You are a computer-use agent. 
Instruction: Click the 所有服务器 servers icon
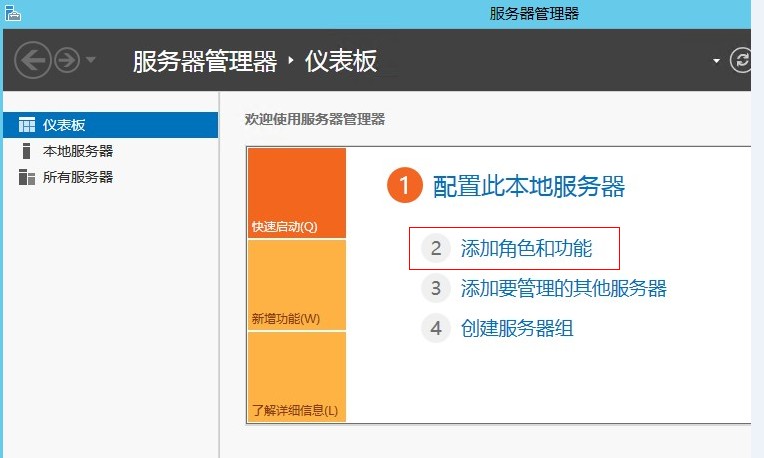point(27,177)
